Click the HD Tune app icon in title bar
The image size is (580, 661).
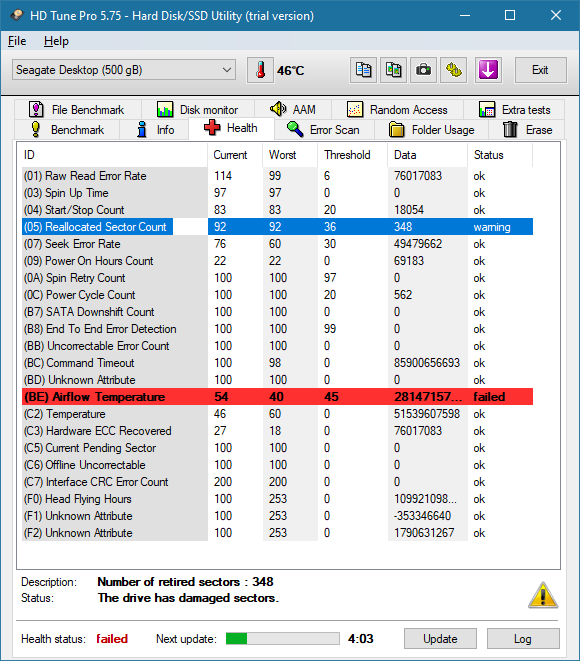[17, 16]
